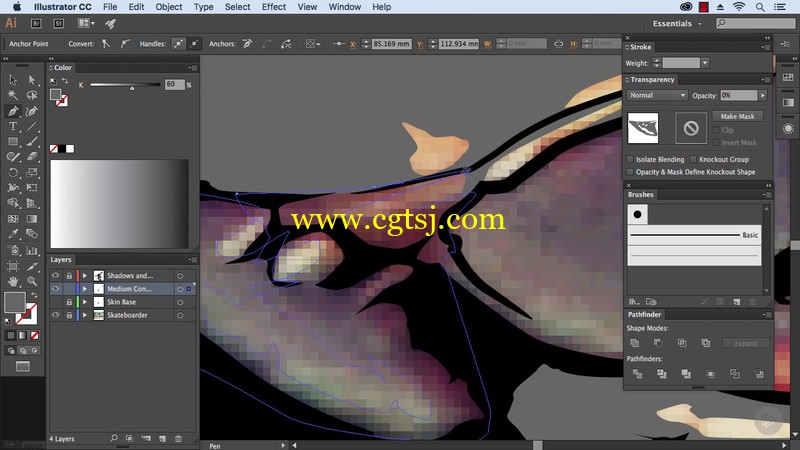Image resolution: width=800 pixels, height=450 pixels.
Task: Expand the Shadows and... layer
Action: click(x=85, y=276)
